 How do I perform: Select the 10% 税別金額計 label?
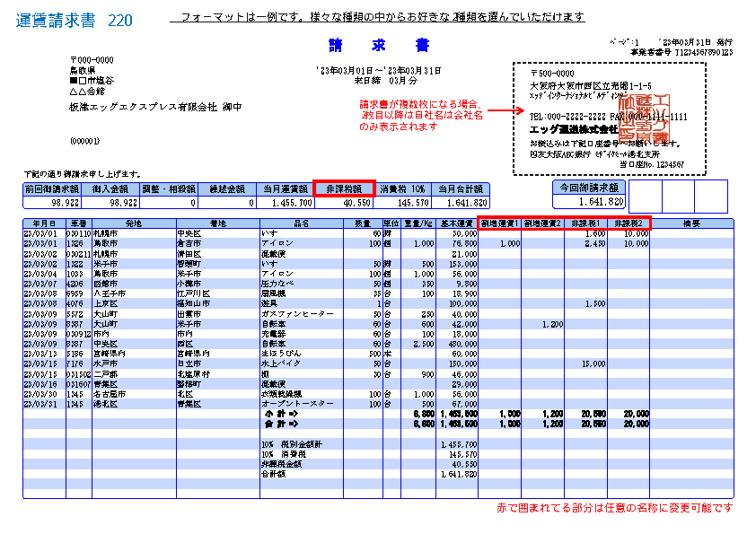pos(292,444)
